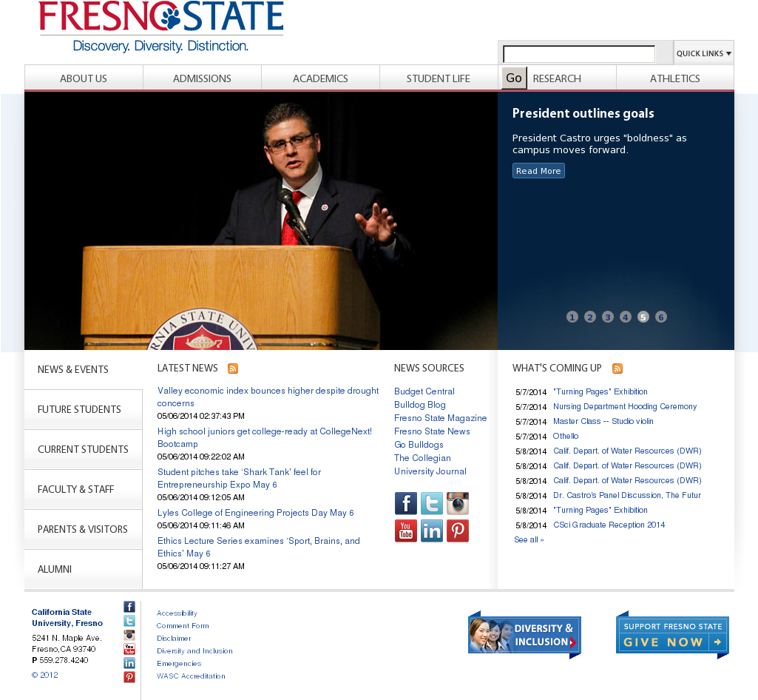Select the Future Students sidebar tab
This screenshot has width=758, height=700.
coord(83,409)
